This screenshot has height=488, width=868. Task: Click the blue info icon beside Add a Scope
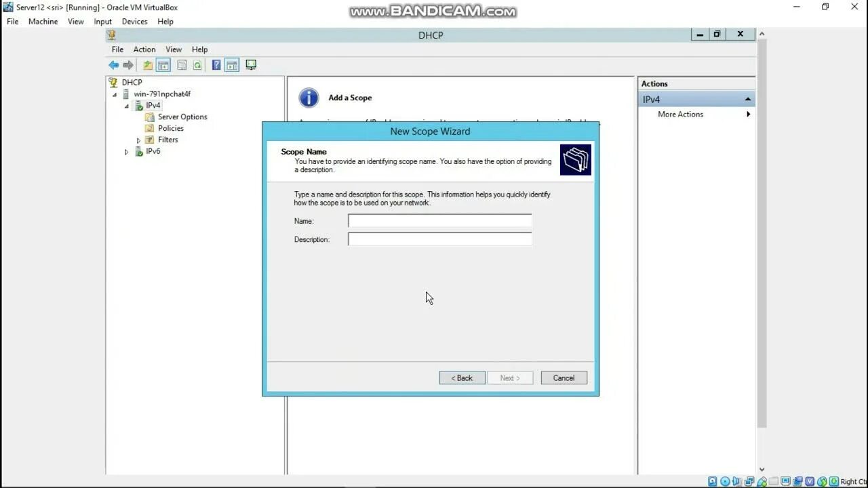(309, 98)
